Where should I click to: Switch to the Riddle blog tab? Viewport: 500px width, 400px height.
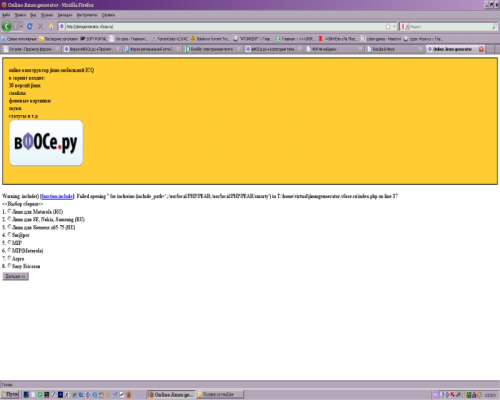pyautogui.click(x=395, y=49)
